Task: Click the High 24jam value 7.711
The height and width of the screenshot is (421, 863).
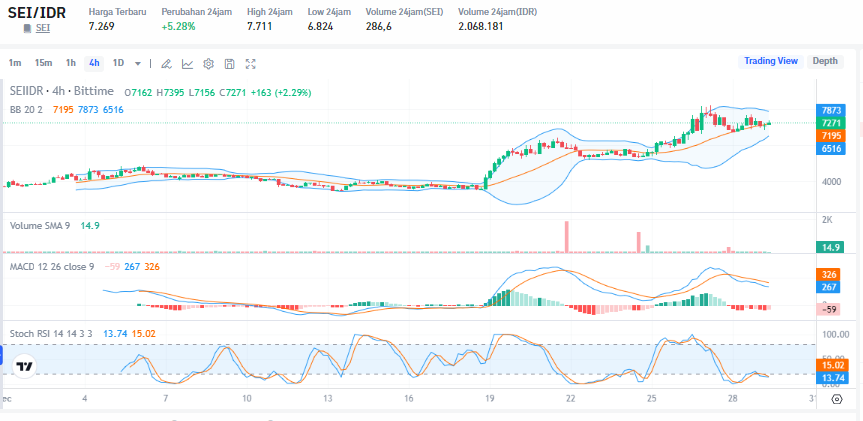Action: (x=259, y=26)
